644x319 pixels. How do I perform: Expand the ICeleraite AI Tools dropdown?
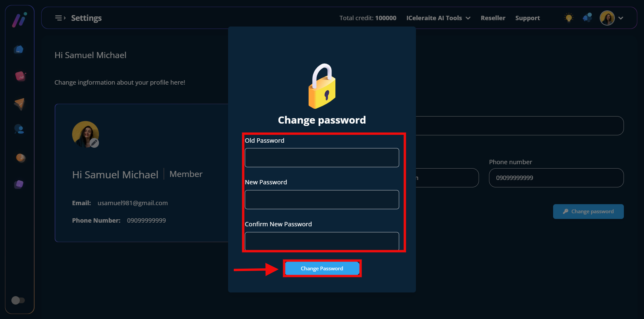pyautogui.click(x=438, y=18)
